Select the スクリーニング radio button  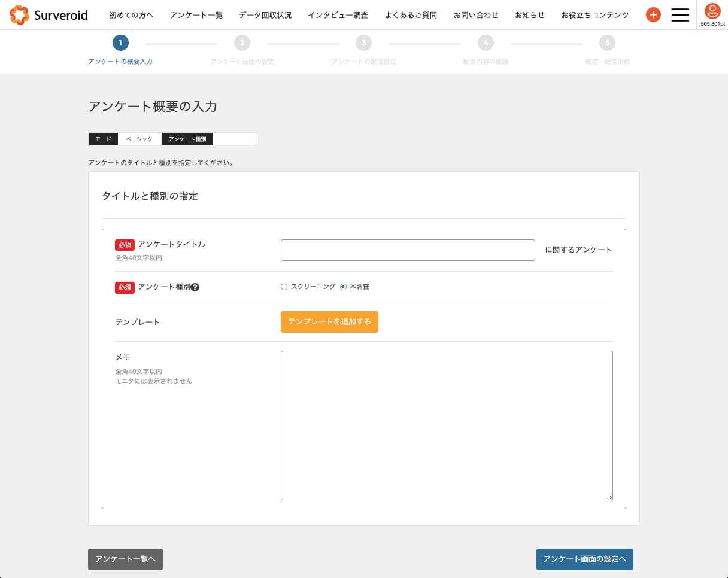pos(284,287)
